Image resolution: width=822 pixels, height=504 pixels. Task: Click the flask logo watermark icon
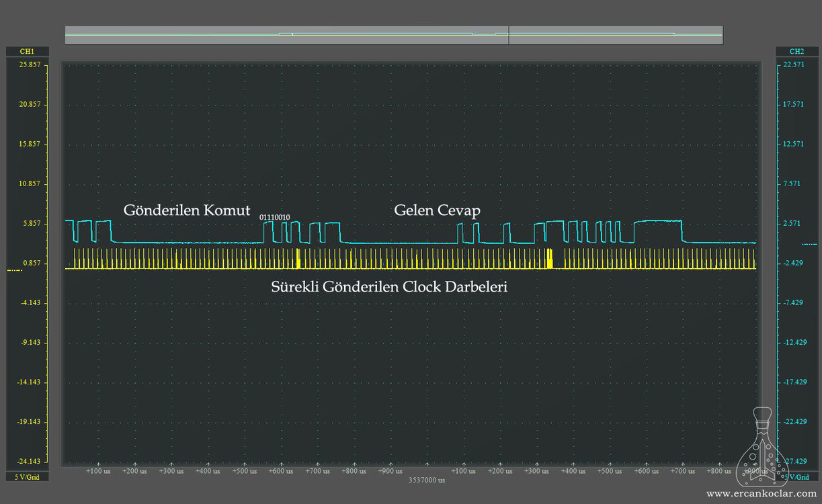[x=762, y=446]
